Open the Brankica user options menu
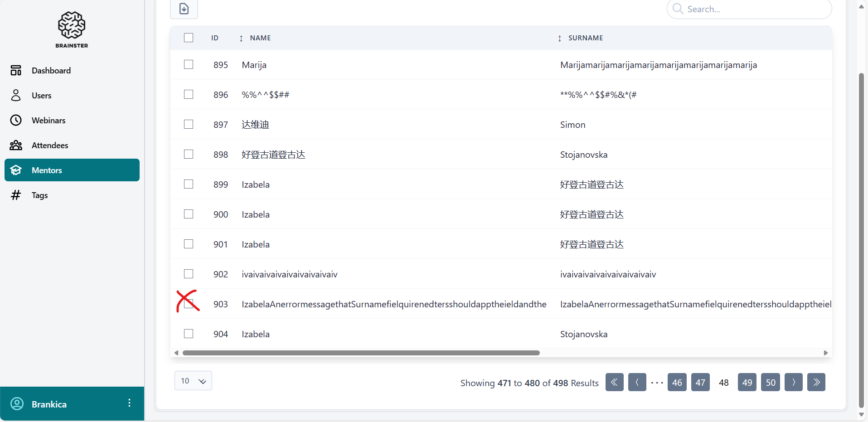Image resolution: width=868 pixels, height=422 pixels. (x=129, y=403)
